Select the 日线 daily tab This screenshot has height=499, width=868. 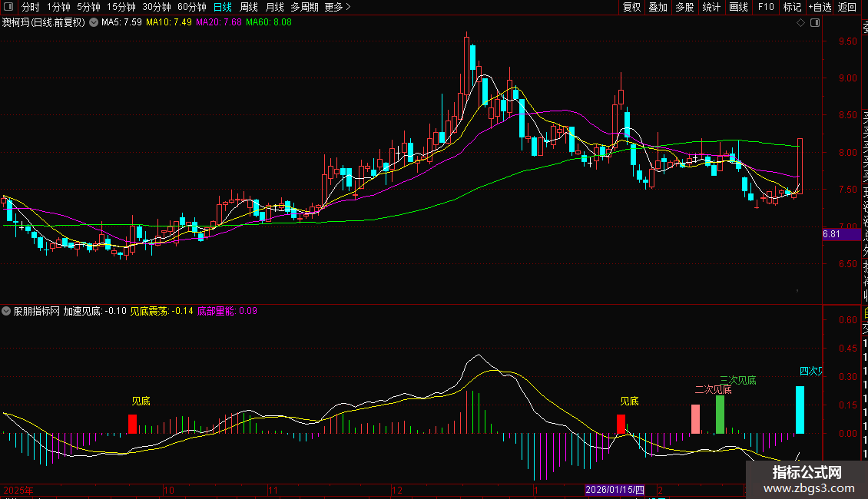pyautogui.click(x=223, y=7)
